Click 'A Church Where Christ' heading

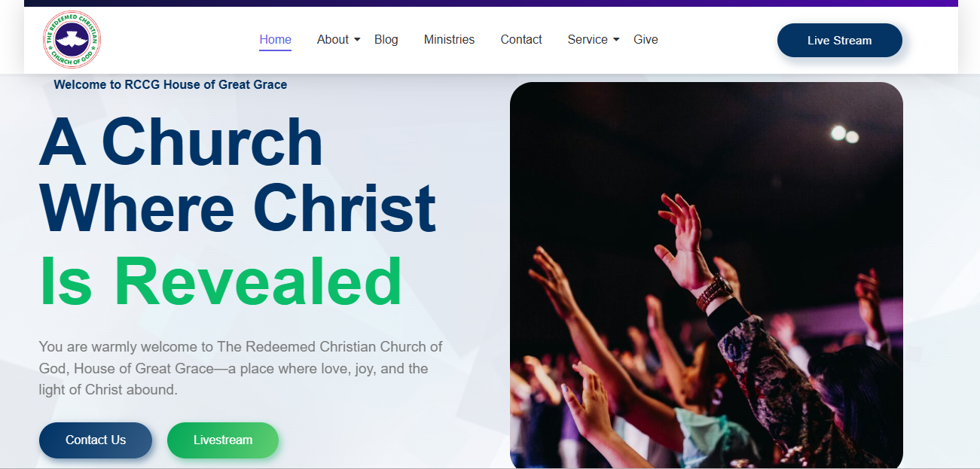pos(238,175)
